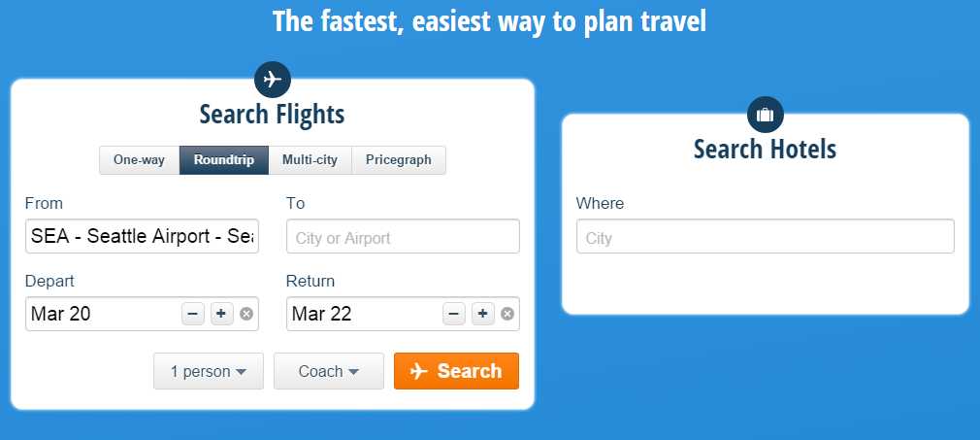Increase the Return date with plus button
This screenshot has height=440, width=980.
tap(482, 314)
